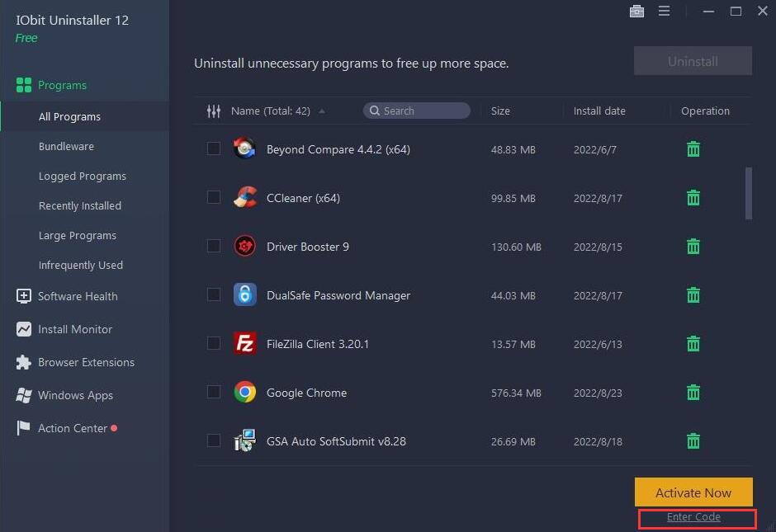
Task: Select the Driver Booster 9 checkbox
Action: click(214, 246)
